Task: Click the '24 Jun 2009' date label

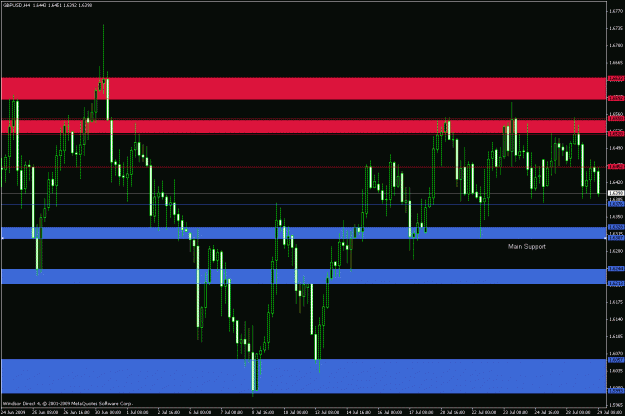Action: click(x=13, y=412)
